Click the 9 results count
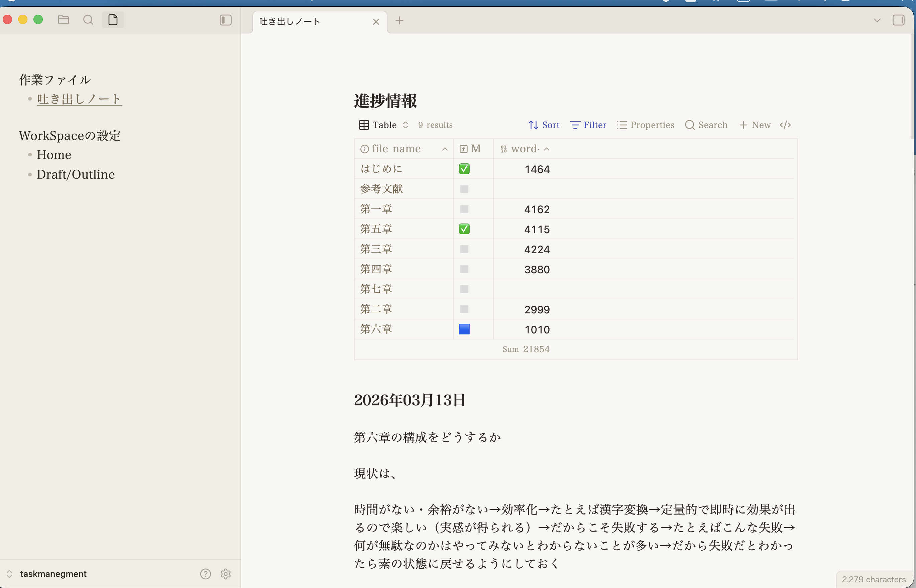This screenshot has width=916, height=588. point(435,125)
